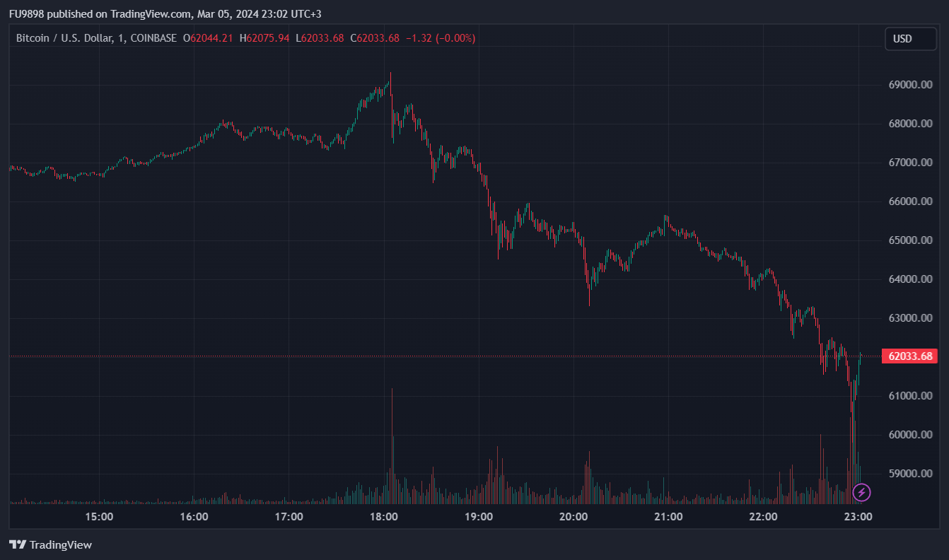
Task: Click the candle peak near 69000
Action: point(390,74)
